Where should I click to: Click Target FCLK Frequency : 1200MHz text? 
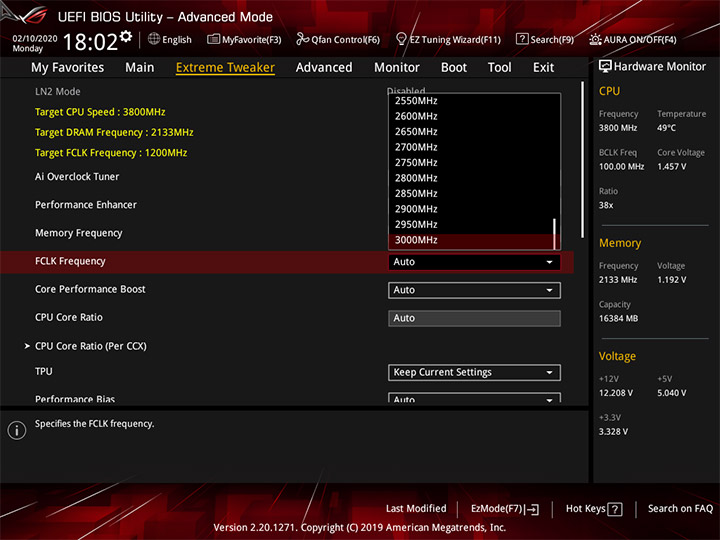[x=111, y=152]
